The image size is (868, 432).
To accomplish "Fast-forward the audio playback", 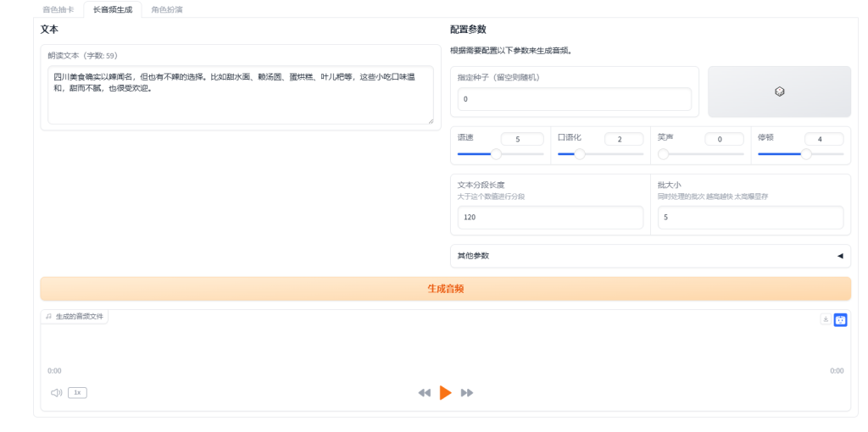I will click(x=467, y=393).
